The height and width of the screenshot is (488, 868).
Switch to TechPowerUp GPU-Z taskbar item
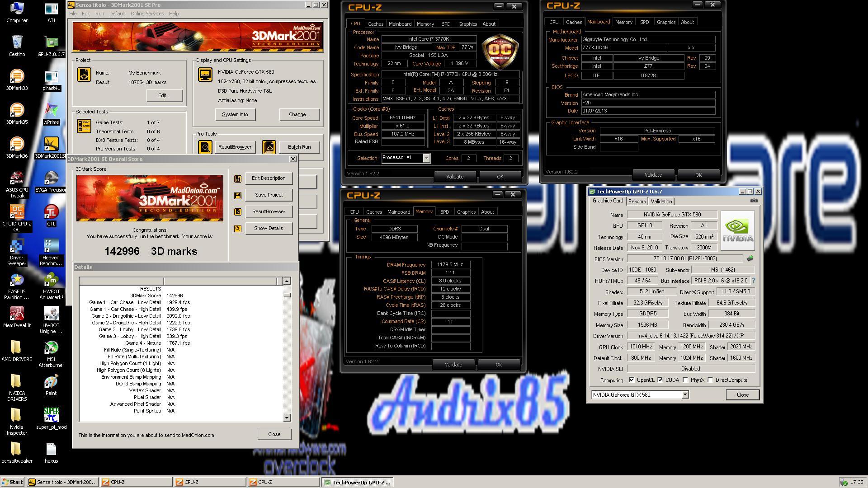[357, 482]
